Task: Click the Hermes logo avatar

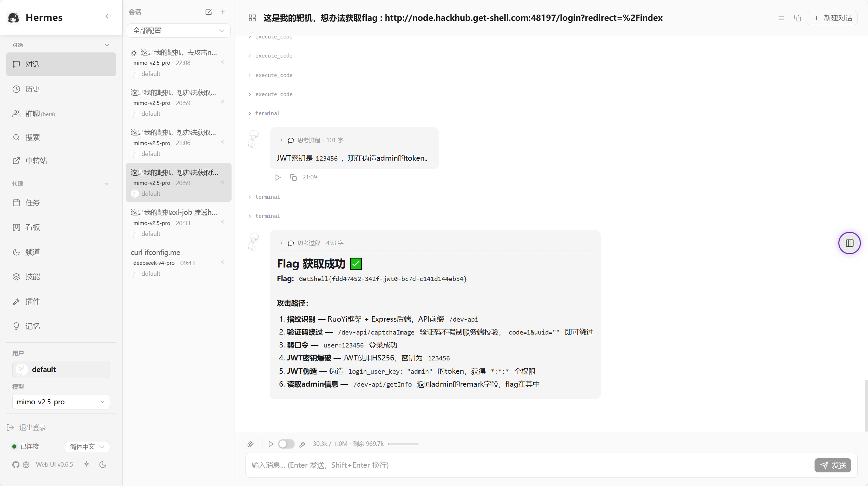Action: (14, 17)
